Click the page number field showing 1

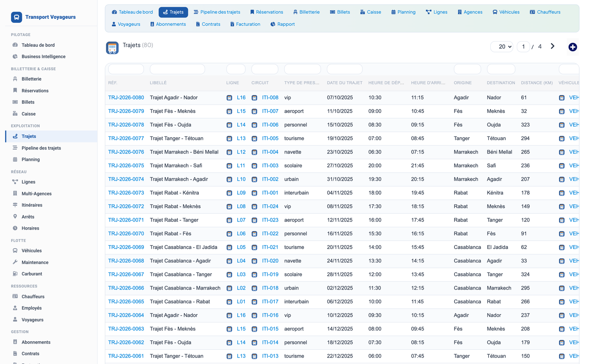click(523, 46)
